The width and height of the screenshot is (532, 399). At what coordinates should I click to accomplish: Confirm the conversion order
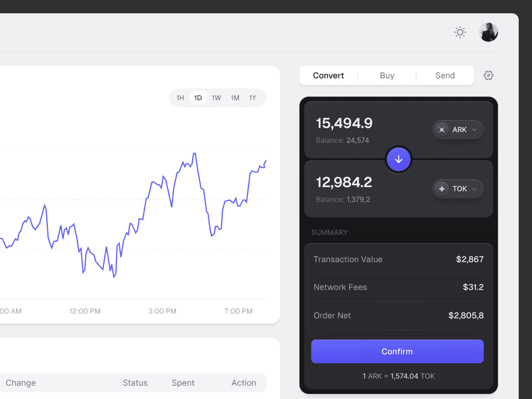pyautogui.click(x=397, y=352)
